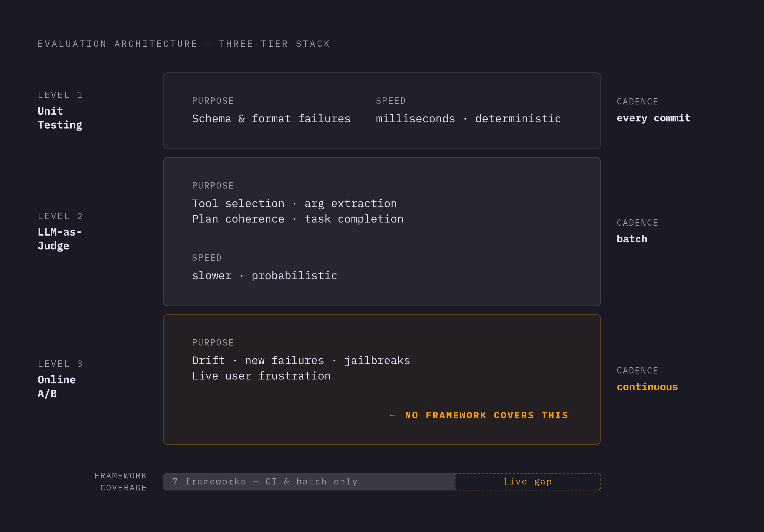Click 'Drift · new failures · jailbreaks' line
Screen dimensions: 764x532
pyautogui.click(x=301, y=360)
